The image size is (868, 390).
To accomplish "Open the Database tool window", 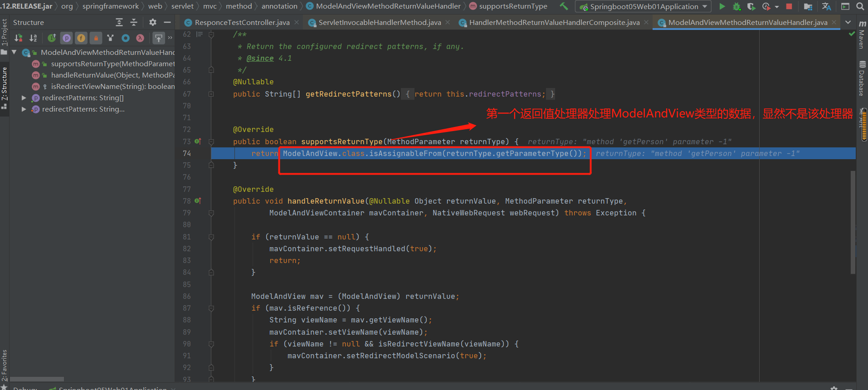I will point(862,78).
